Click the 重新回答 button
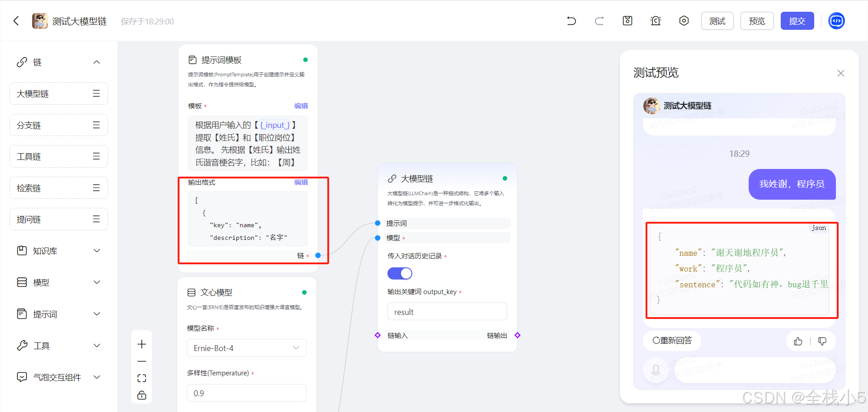Viewport: 868px width, 412px height. [x=672, y=341]
